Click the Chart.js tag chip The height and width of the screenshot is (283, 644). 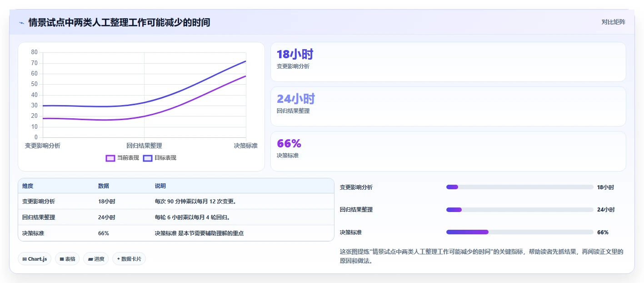(35, 259)
